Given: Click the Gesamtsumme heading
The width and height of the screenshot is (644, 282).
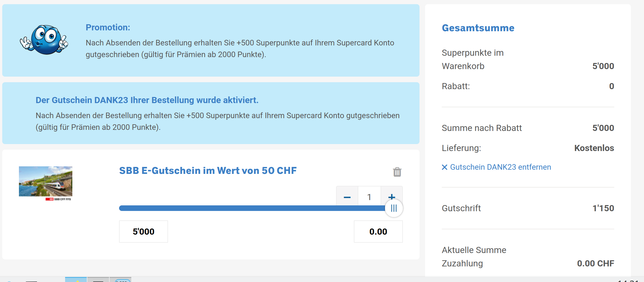Looking at the screenshot, I should click(478, 28).
